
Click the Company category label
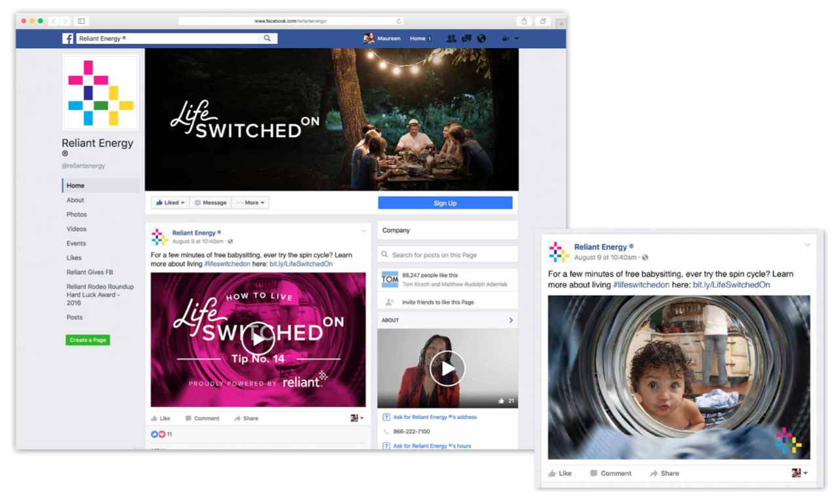(x=396, y=230)
